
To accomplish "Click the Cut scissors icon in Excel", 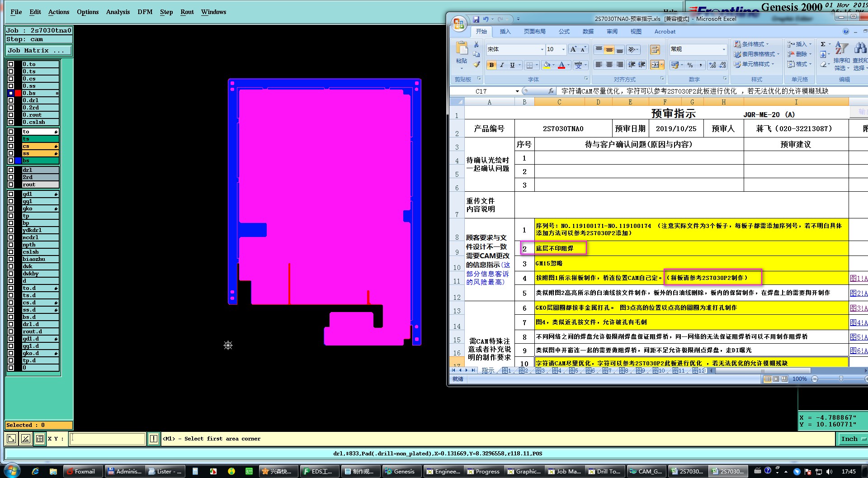I will tap(476, 44).
